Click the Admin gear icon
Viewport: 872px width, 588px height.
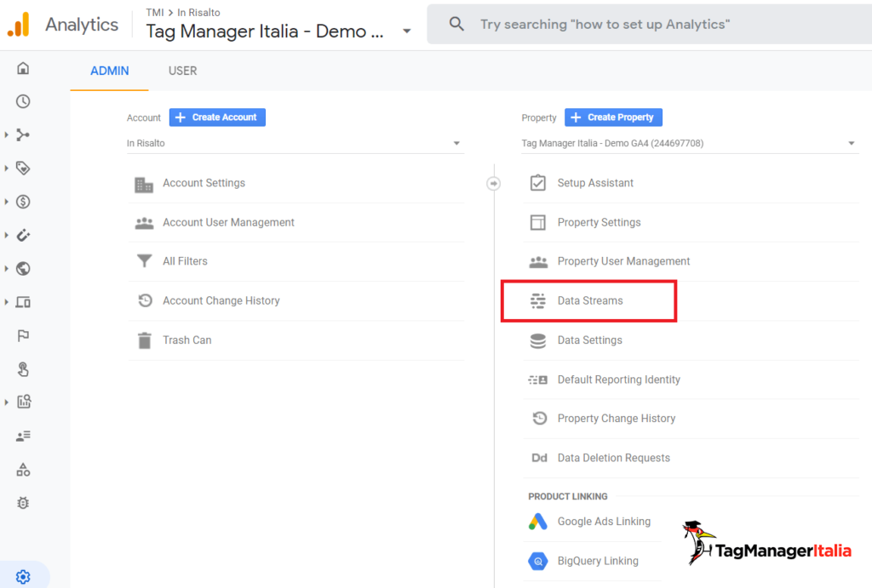click(23, 577)
